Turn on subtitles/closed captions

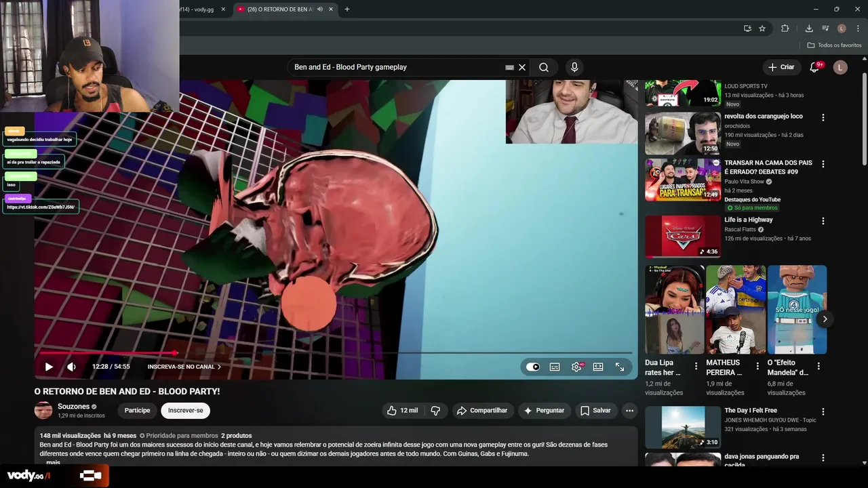(x=555, y=367)
